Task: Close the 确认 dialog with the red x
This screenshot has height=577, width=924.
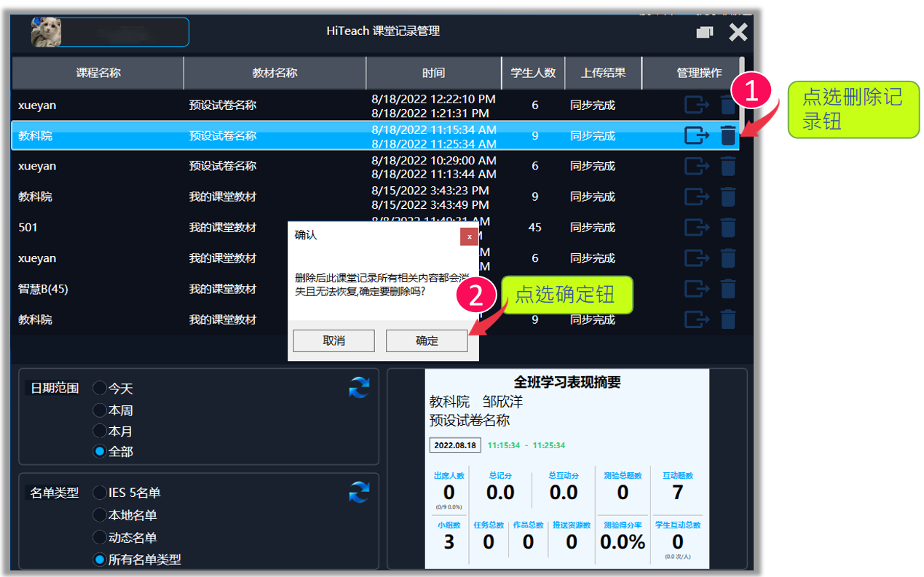Action: click(x=469, y=236)
